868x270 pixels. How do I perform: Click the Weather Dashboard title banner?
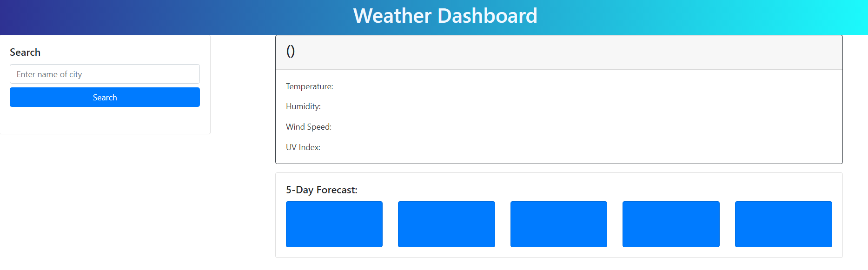445,16
